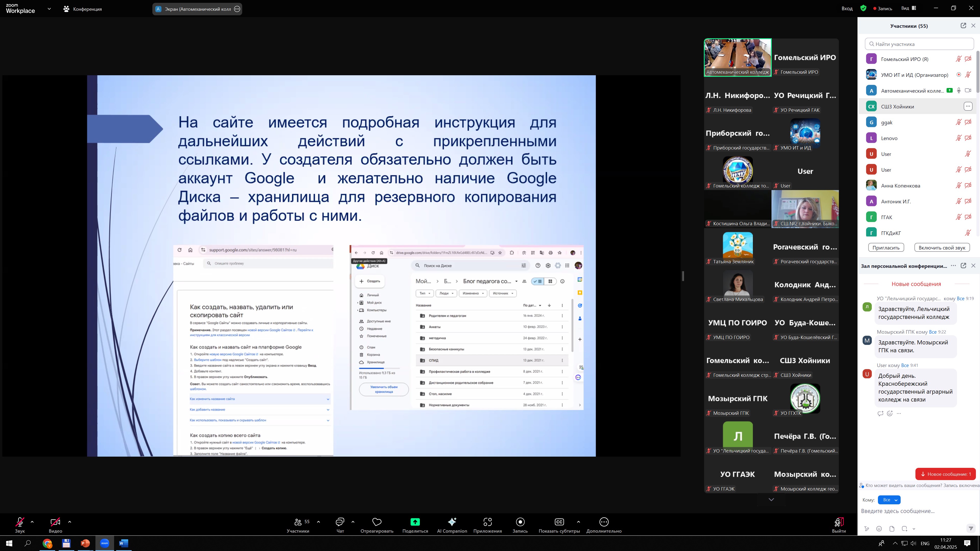Open the Apps icon in toolbar
Image resolution: width=980 pixels, height=551 pixels.
pyautogui.click(x=487, y=522)
